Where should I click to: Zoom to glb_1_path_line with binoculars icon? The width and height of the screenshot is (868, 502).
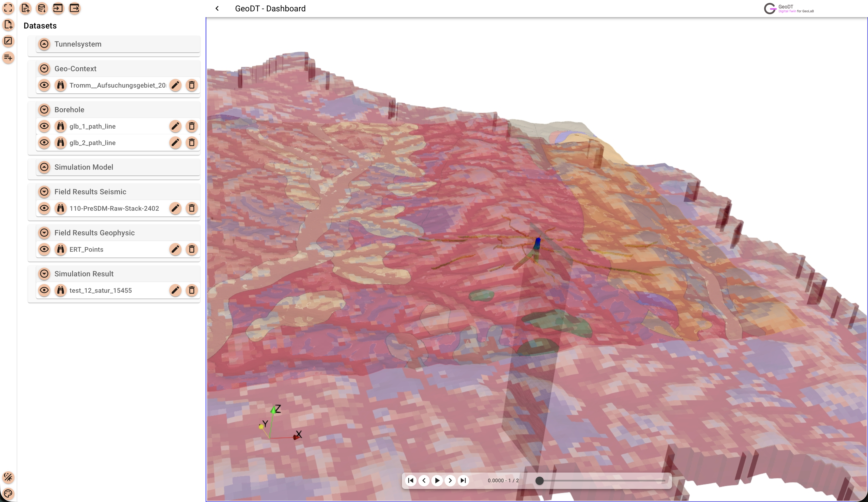click(61, 126)
